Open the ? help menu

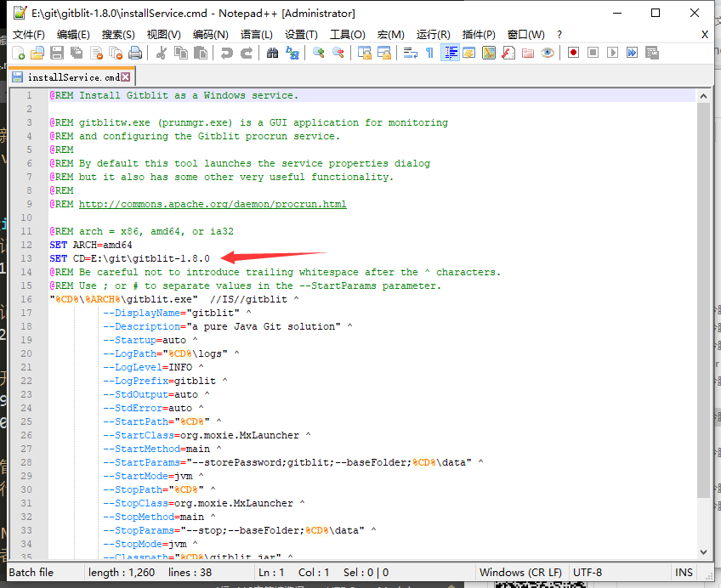[x=559, y=35]
